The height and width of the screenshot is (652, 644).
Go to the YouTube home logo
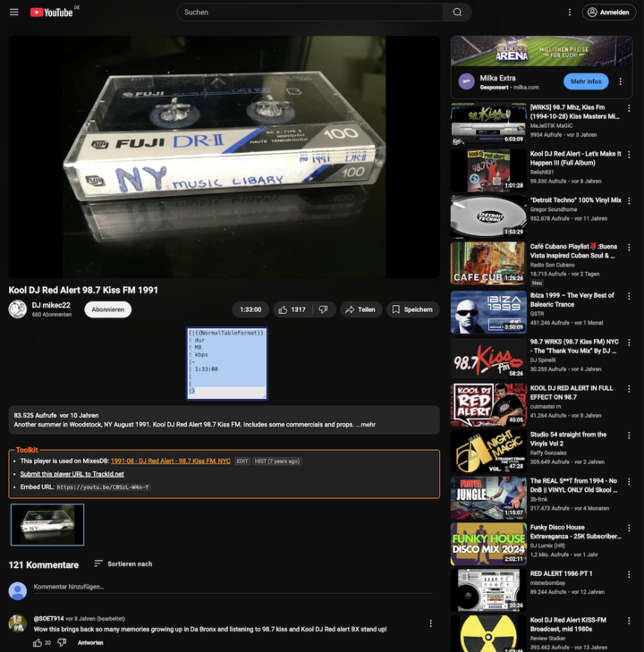click(x=52, y=13)
